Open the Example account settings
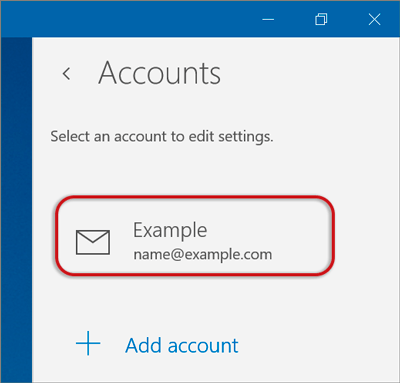 (x=195, y=236)
